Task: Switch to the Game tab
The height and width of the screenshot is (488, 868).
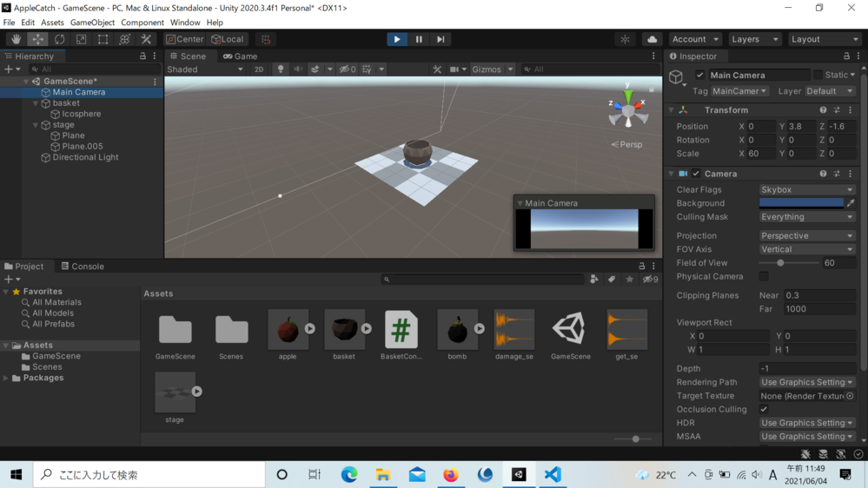Action: (241, 56)
